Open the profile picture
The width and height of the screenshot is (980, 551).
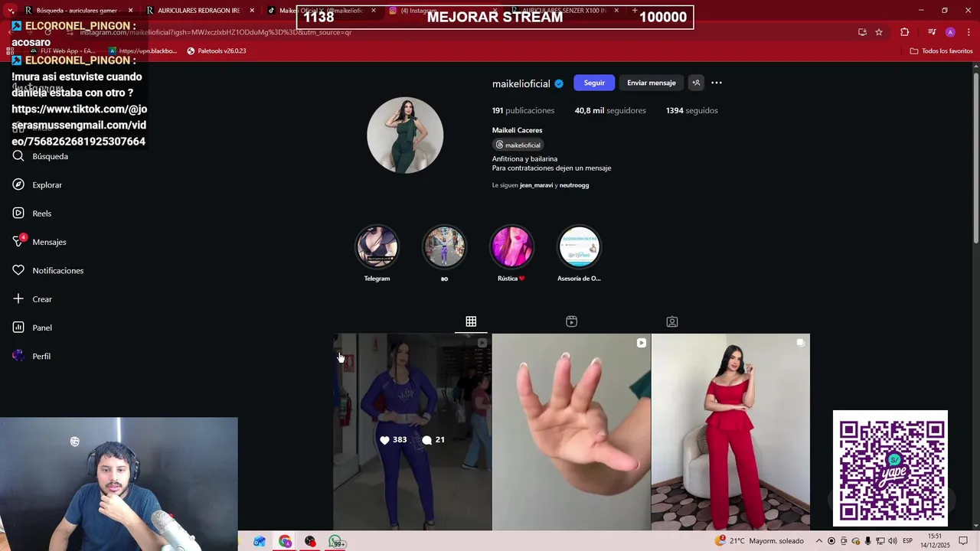pyautogui.click(x=405, y=135)
